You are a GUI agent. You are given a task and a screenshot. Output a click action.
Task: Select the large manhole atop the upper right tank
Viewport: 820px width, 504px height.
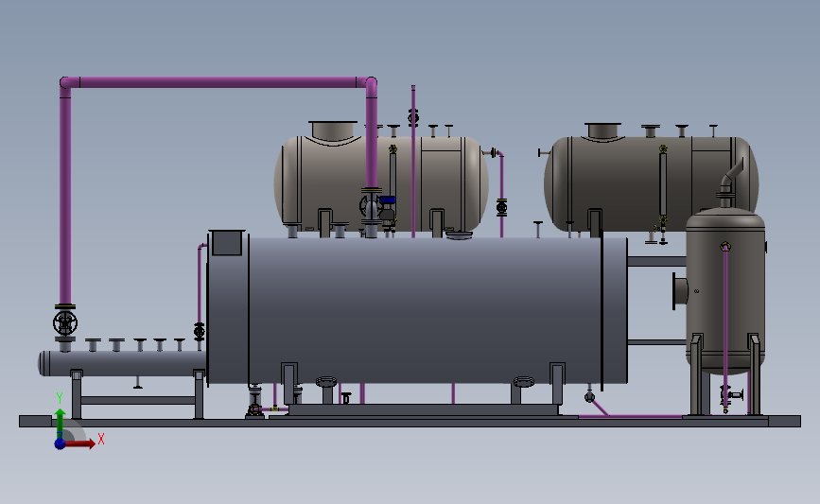602,131
